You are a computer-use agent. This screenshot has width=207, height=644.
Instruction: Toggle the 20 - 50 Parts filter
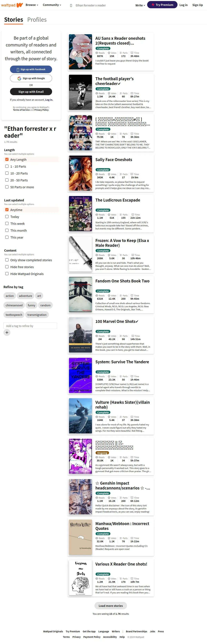7,180
